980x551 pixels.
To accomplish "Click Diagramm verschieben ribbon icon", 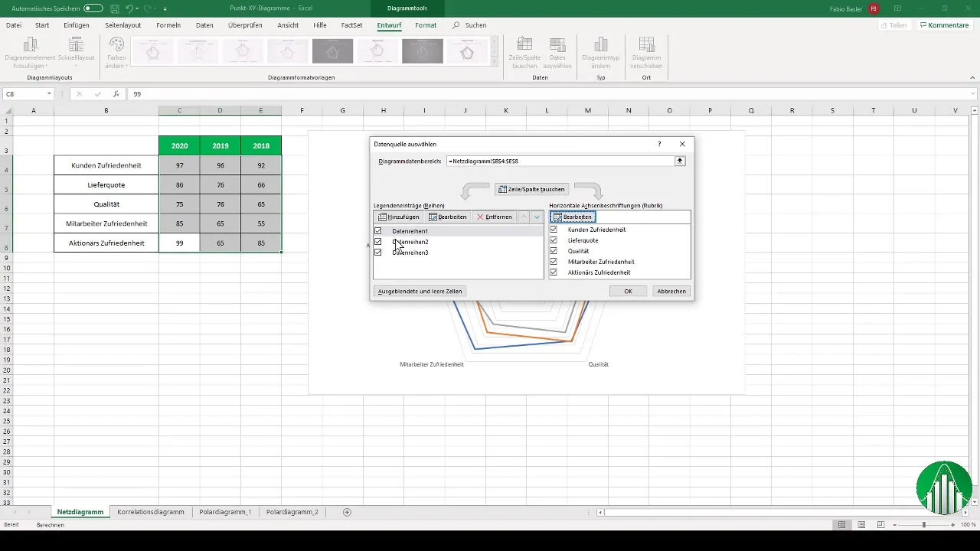I will point(647,53).
